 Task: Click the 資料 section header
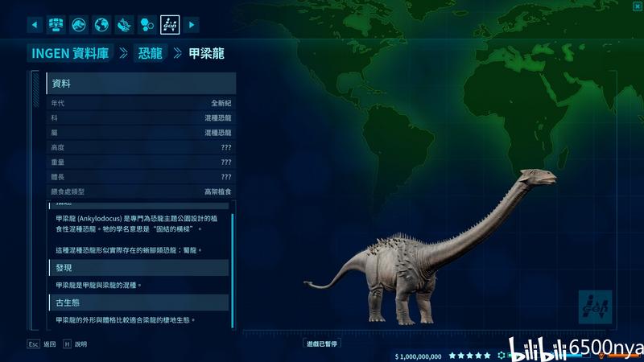click(x=142, y=84)
